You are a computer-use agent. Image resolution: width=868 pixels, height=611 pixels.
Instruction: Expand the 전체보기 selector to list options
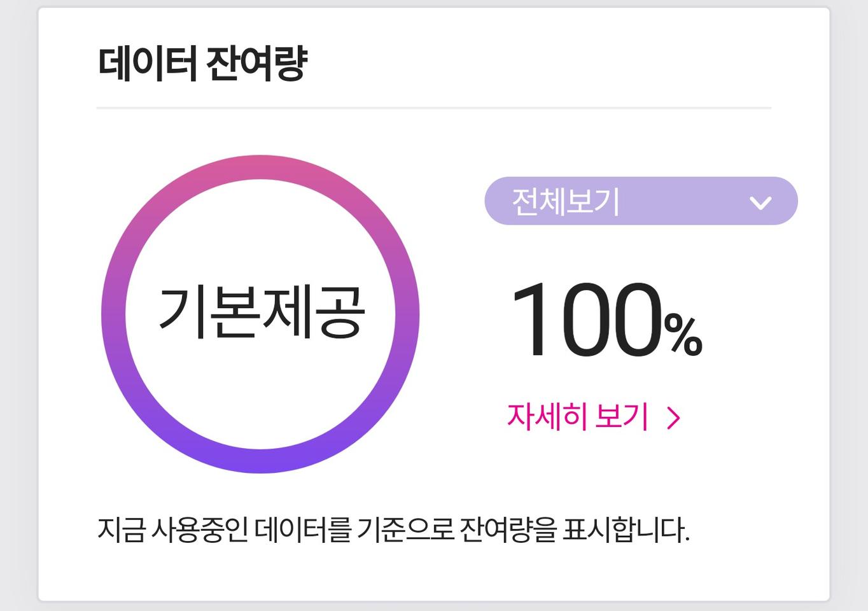640,201
